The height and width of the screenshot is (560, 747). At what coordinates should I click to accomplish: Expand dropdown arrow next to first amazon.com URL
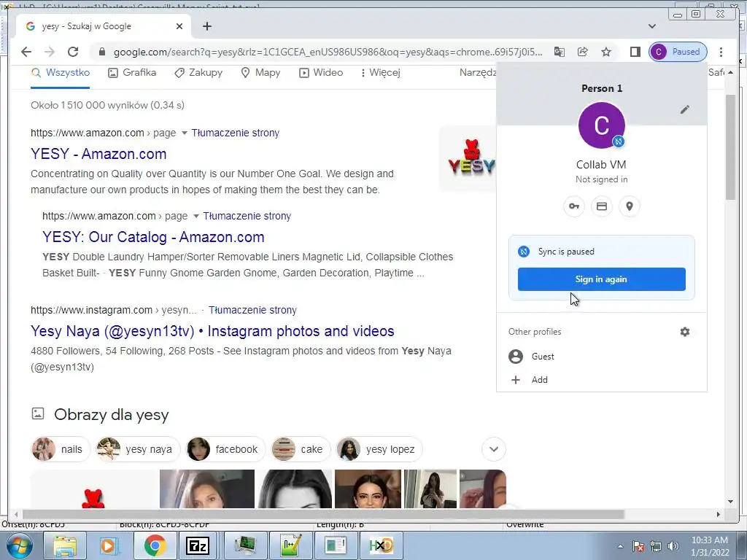[x=185, y=133]
